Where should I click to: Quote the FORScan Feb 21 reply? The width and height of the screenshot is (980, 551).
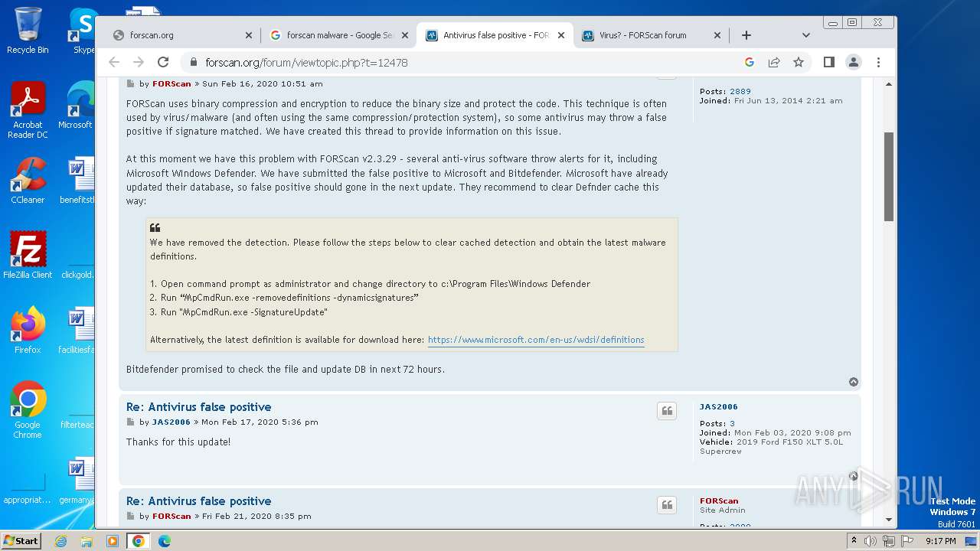667,505
